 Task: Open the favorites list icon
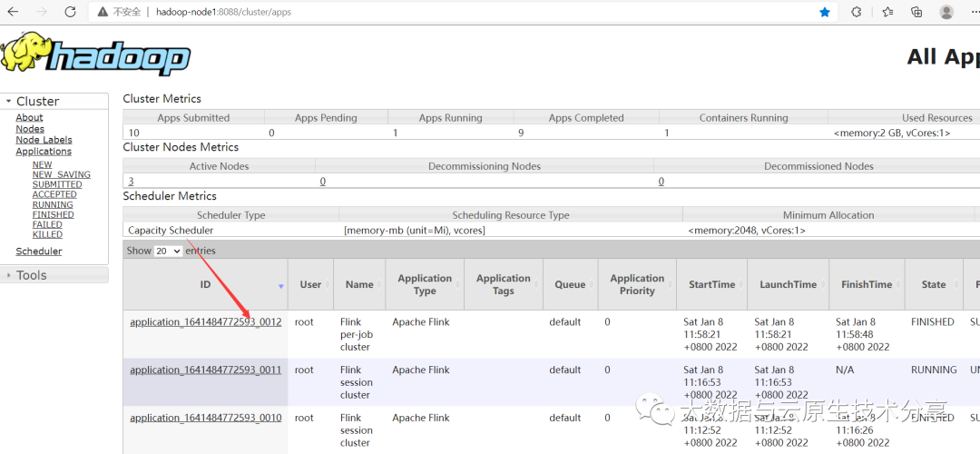(x=887, y=12)
